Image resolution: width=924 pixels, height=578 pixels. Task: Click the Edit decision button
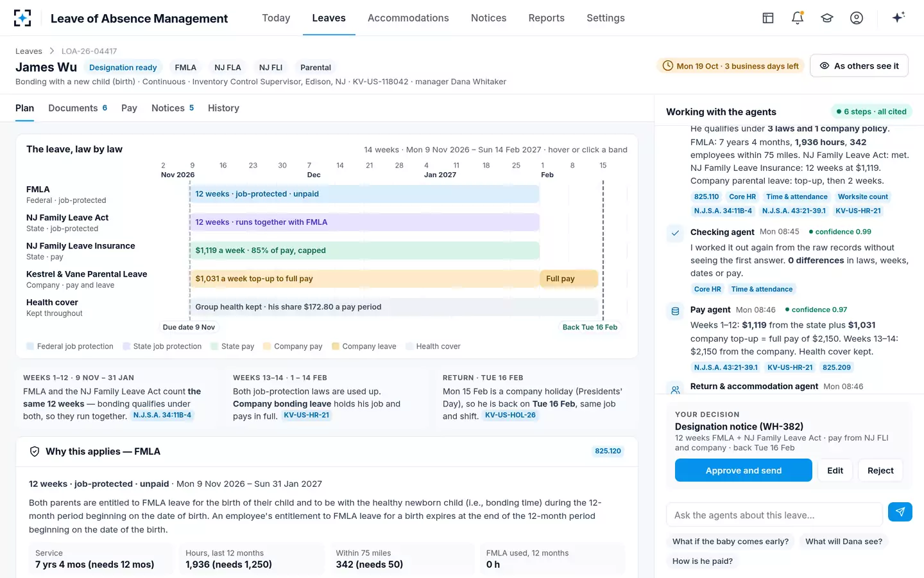tap(835, 470)
